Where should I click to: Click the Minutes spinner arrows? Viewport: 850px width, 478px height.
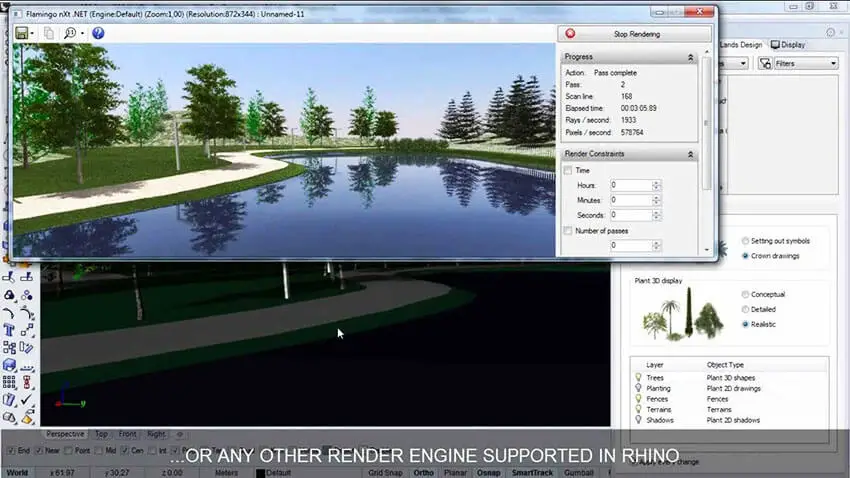click(x=656, y=200)
